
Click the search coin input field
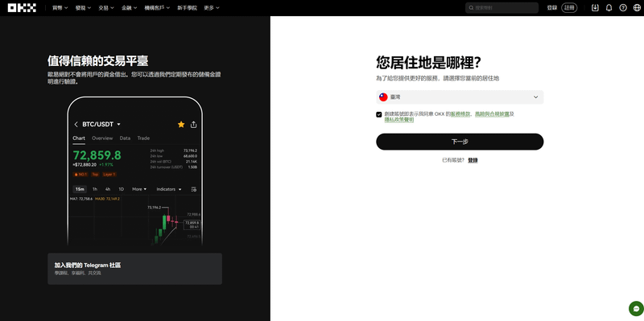[502, 8]
